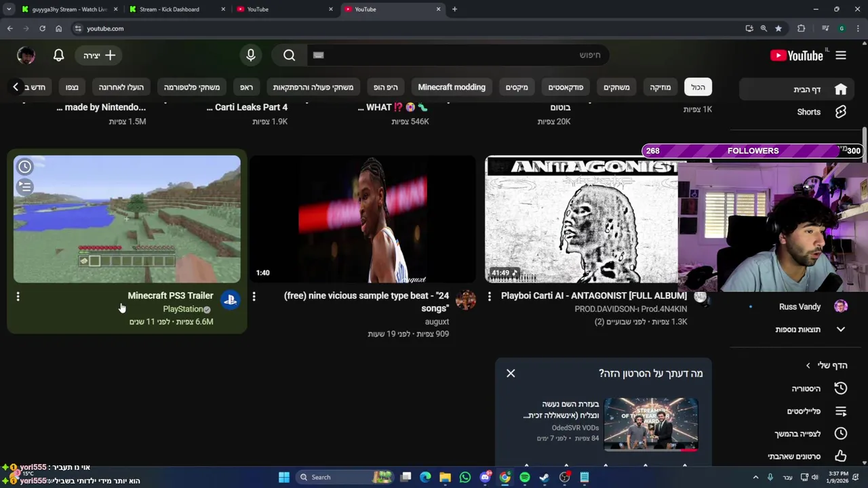Open Chrome media controls icon
This screenshot has width=868, height=488.
coord(825,28)
